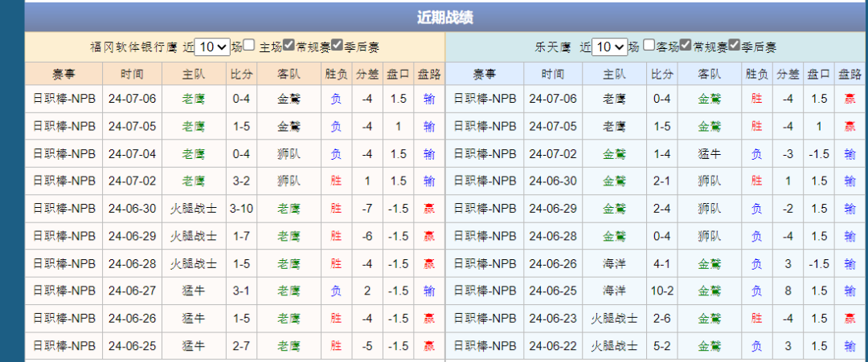Click 输 in 乐天鹰 24-06-25 row
This screenshot has width=868, height=362.
point(850,291)
